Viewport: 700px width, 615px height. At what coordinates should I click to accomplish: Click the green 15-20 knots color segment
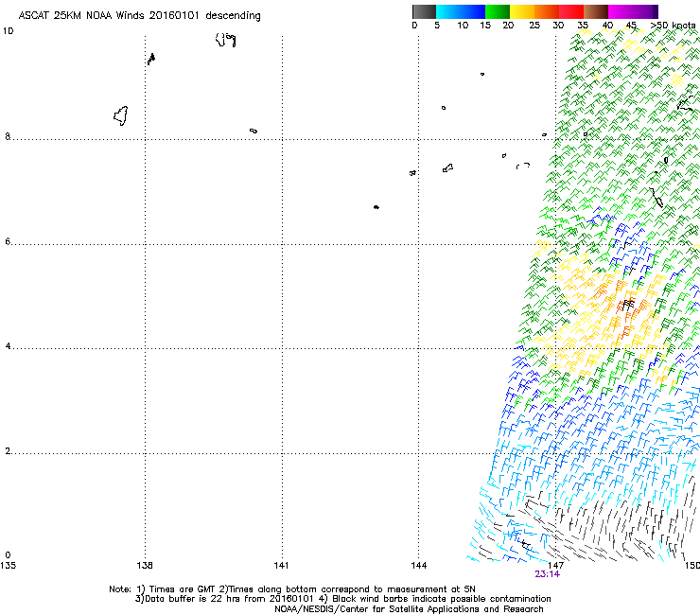coord(498,11)
